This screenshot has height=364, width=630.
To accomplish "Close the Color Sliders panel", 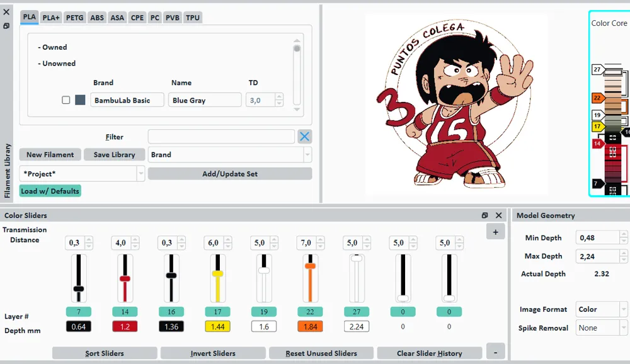I will pos(498,215).
